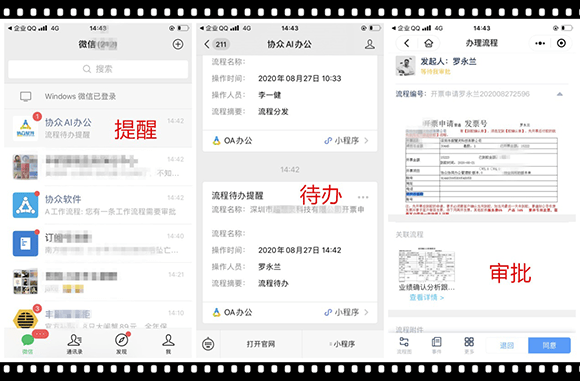Open the 订阅 subscription conversation
The height and width of the screenshot is (381, 580).
tap(98, 243)
